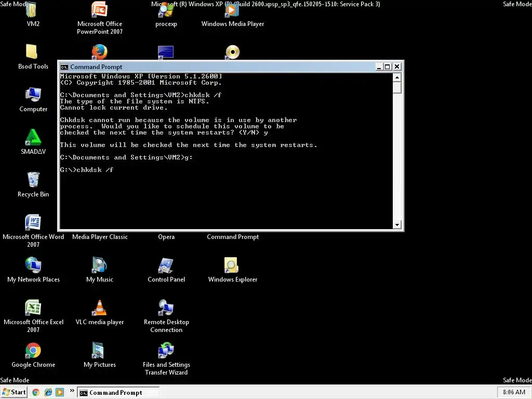Viewport: 532px width, 399px height.
Task: Select blue screen icon above Command Prompt window
Action: (166, 52)
